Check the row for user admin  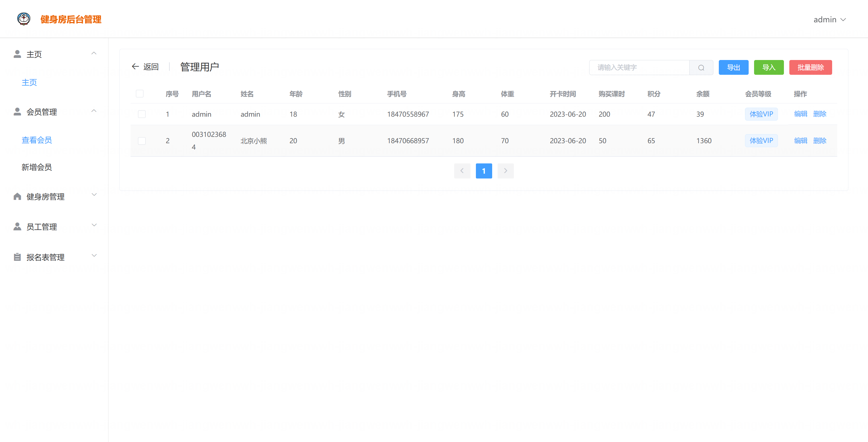142,114
